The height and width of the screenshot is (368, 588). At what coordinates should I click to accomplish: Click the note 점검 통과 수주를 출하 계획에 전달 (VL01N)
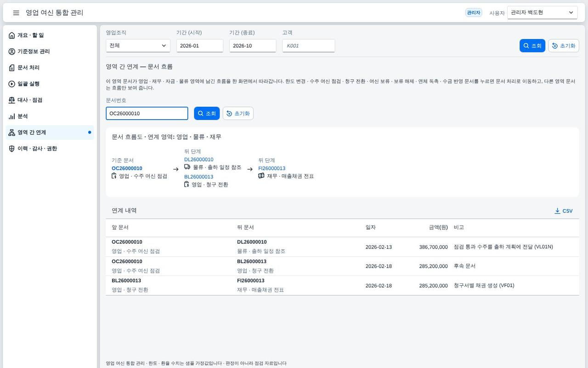503,247
